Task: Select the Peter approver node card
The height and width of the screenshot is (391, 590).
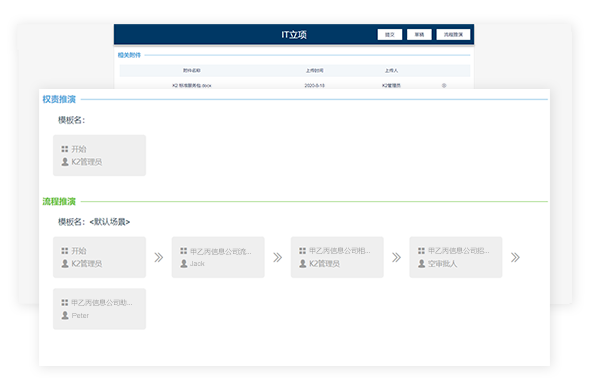Action: tap(99, 309)
